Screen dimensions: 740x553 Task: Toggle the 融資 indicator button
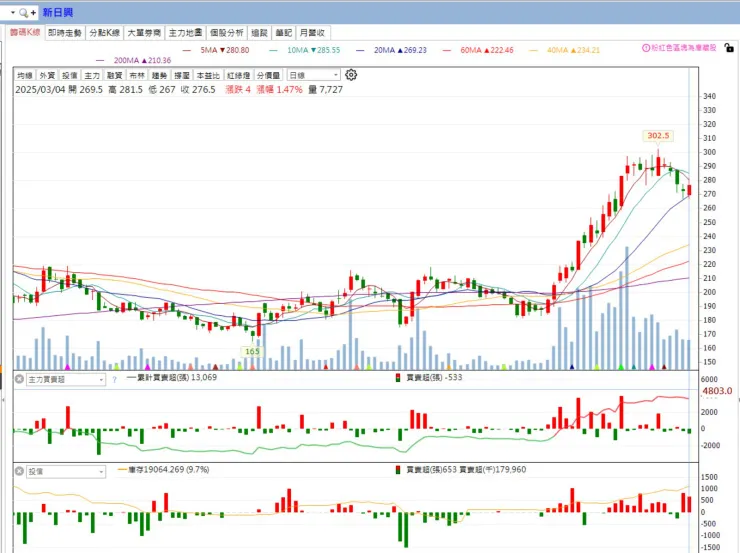tap(114, 75)
